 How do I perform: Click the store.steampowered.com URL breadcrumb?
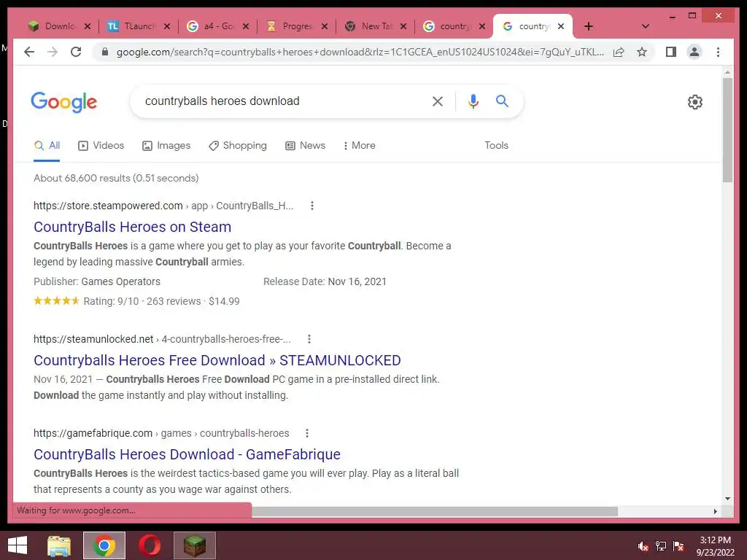(163, 206)
